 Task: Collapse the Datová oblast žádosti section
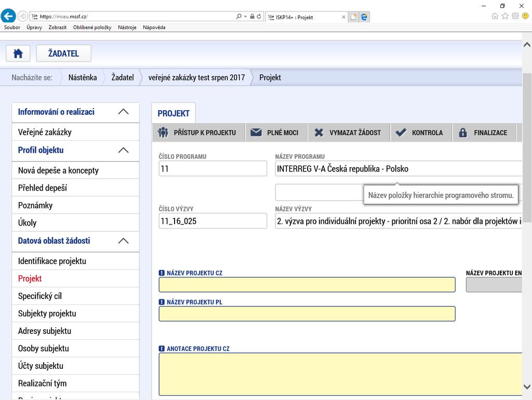(123, 241)
